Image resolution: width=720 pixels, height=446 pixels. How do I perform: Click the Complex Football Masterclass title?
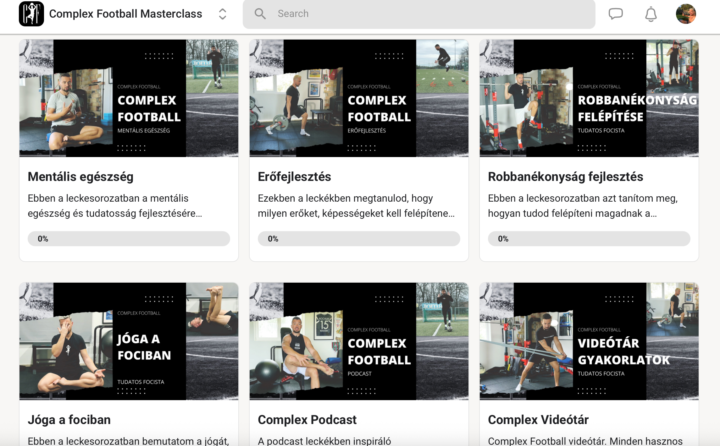(125, 14)
